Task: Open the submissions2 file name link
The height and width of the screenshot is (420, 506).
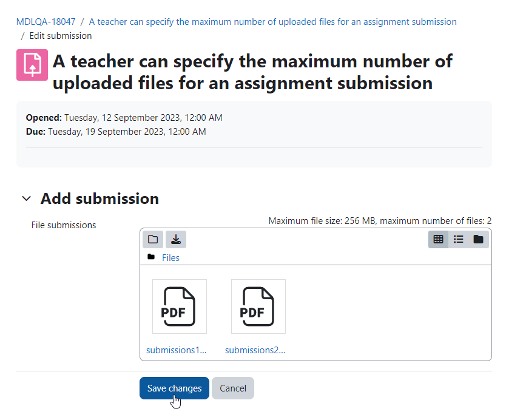Action: [255, 350]
